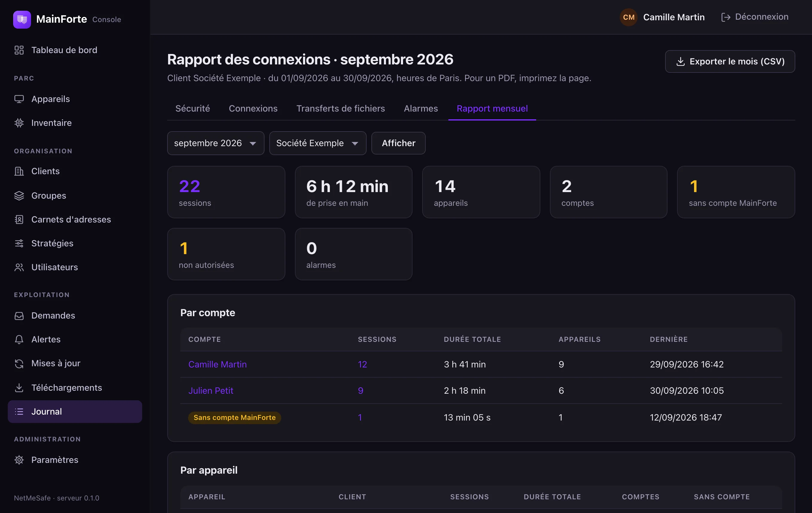
Task: Click session count 12 for Camille Martin
Action: [x=362, y=364]
